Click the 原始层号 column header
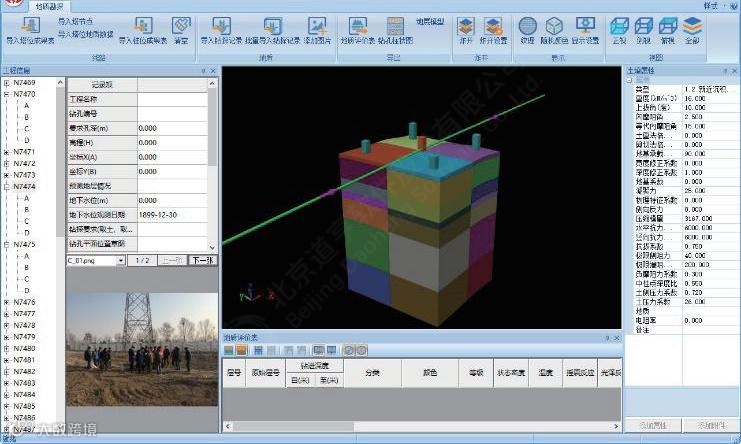The width and height of the screenshot is (741, 444). [266, 373]
